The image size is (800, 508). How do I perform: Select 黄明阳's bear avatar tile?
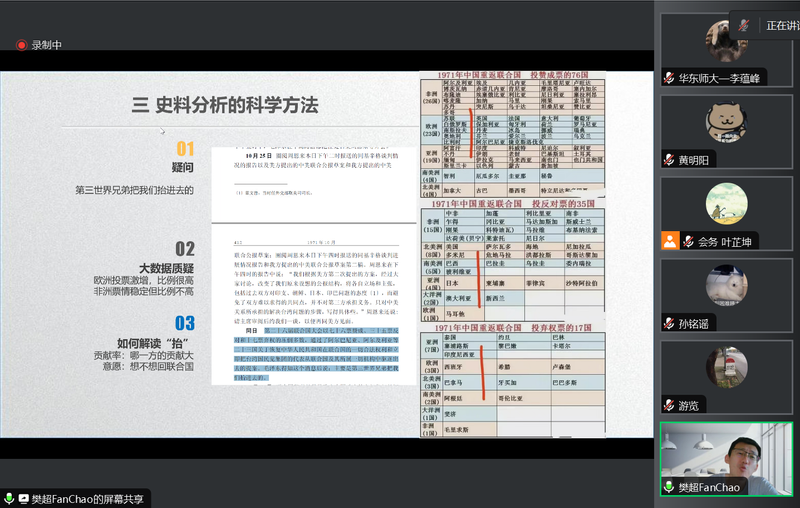click(727, 123)
